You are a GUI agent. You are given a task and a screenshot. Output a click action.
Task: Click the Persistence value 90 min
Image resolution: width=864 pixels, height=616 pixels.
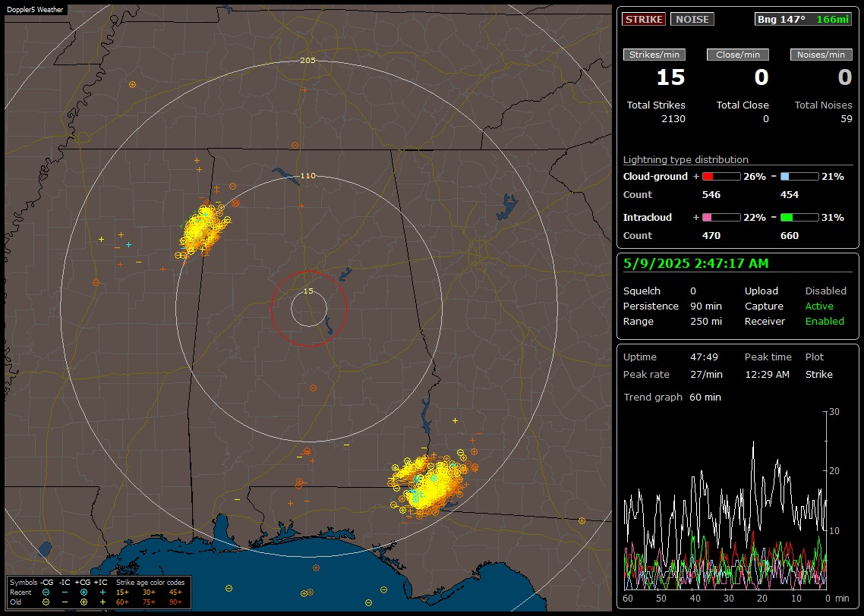[x=706, y=306]
